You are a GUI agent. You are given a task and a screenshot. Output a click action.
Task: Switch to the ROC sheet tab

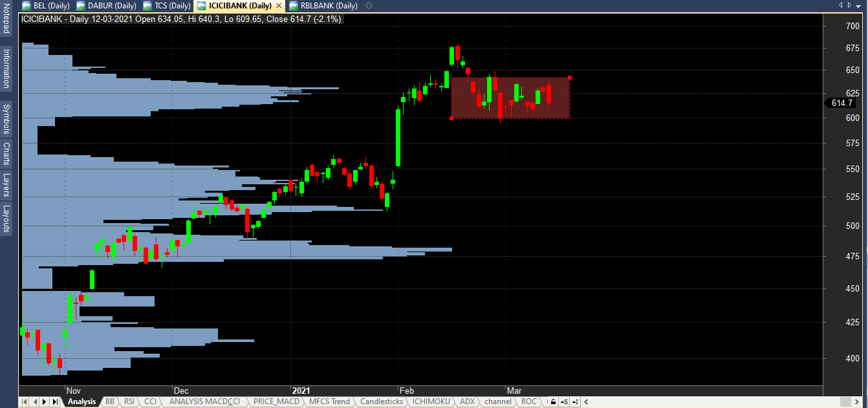click(528, 402)
